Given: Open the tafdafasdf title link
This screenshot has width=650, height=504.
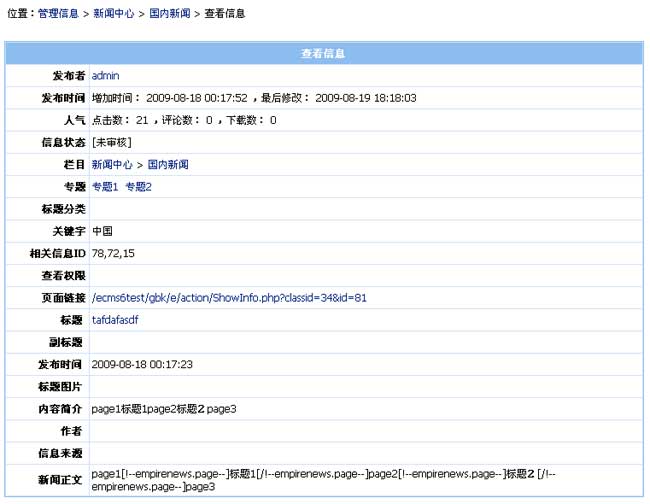Looking at the screenshot, I should 115,320.
